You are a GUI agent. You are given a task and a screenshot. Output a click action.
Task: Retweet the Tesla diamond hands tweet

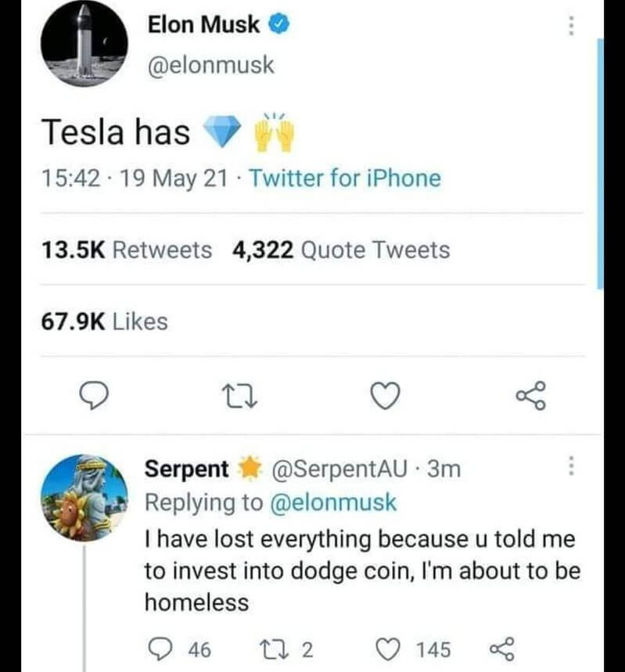[x=239, y=397]
